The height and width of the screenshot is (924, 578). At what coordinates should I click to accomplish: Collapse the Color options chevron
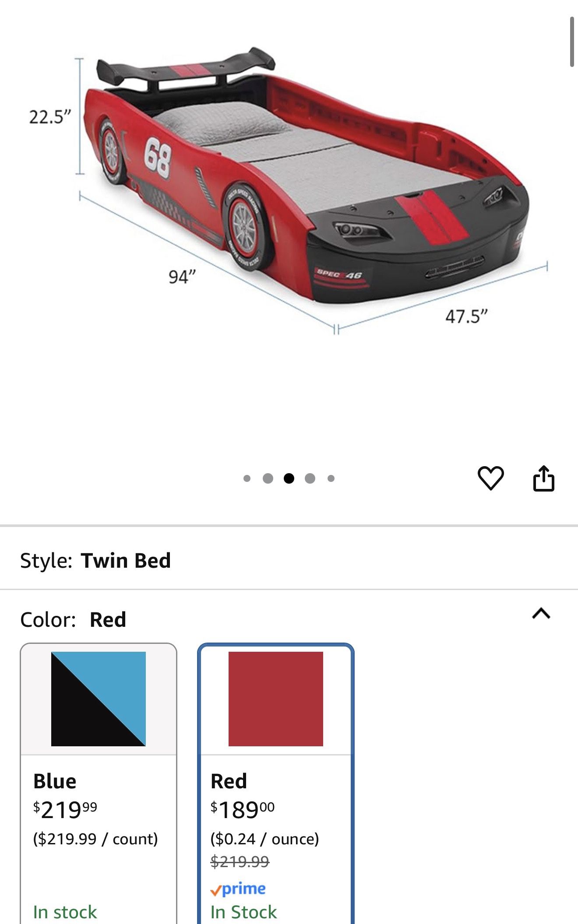click(541, 614)
